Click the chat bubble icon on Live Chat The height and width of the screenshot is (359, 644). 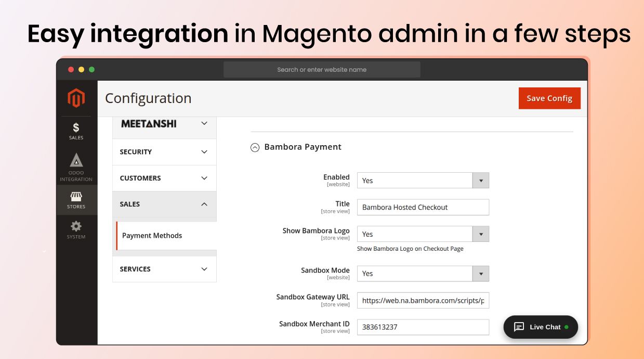tap(519, 327)
